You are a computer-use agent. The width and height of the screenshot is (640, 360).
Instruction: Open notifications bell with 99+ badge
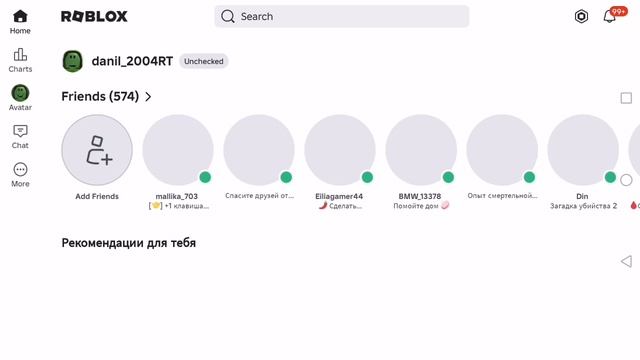tap(610, 16)
